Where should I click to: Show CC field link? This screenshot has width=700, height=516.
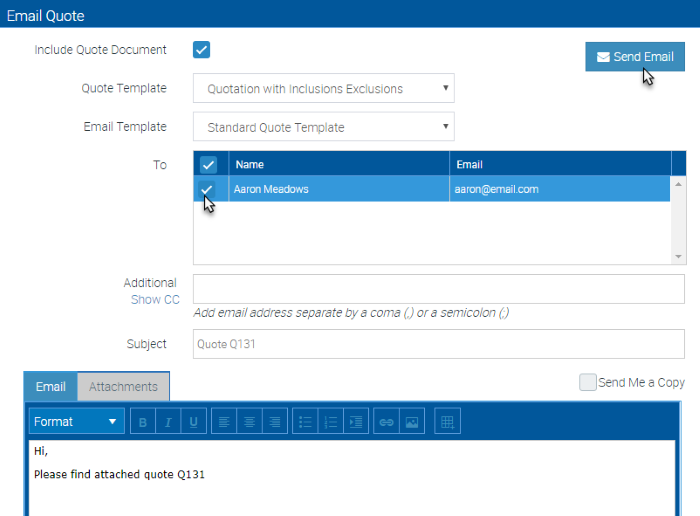coord(155,300)
